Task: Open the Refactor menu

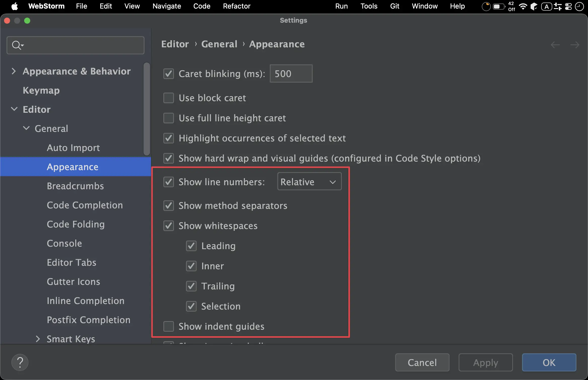Action: coord(236,6)
